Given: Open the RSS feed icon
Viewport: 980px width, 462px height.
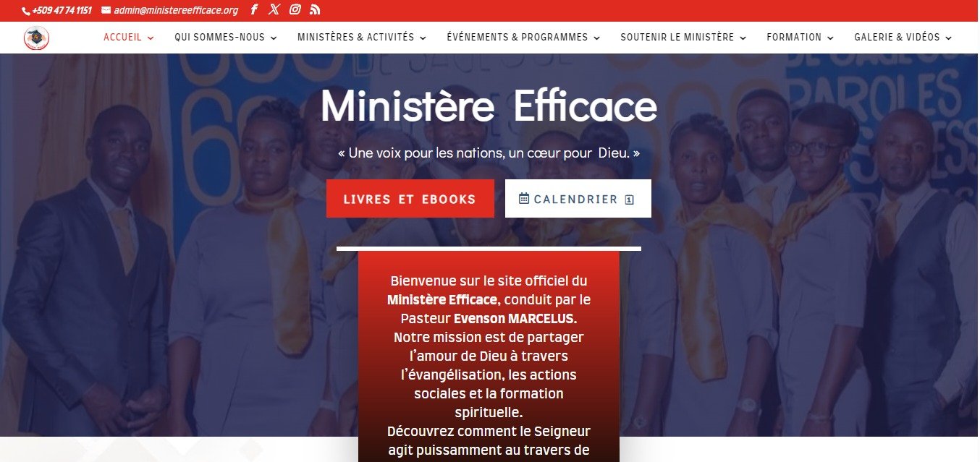Looking at the screenshot, I should (315, 9).
